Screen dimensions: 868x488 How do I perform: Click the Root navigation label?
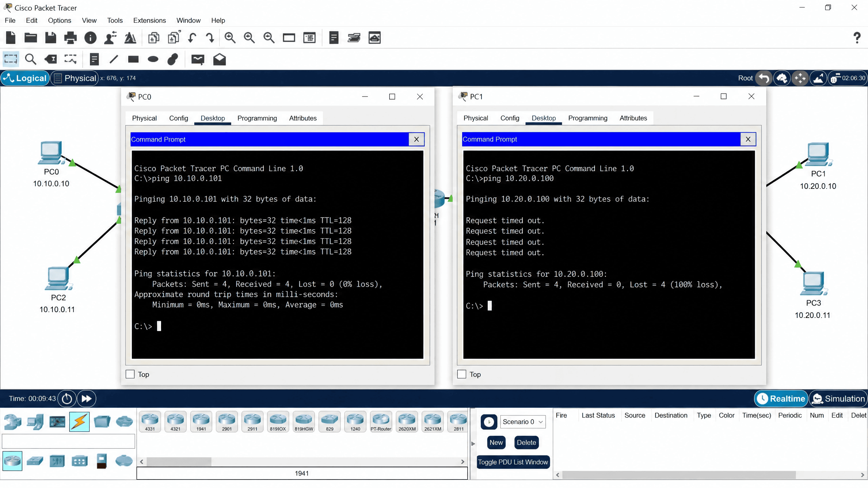click(x=745, y=78)
